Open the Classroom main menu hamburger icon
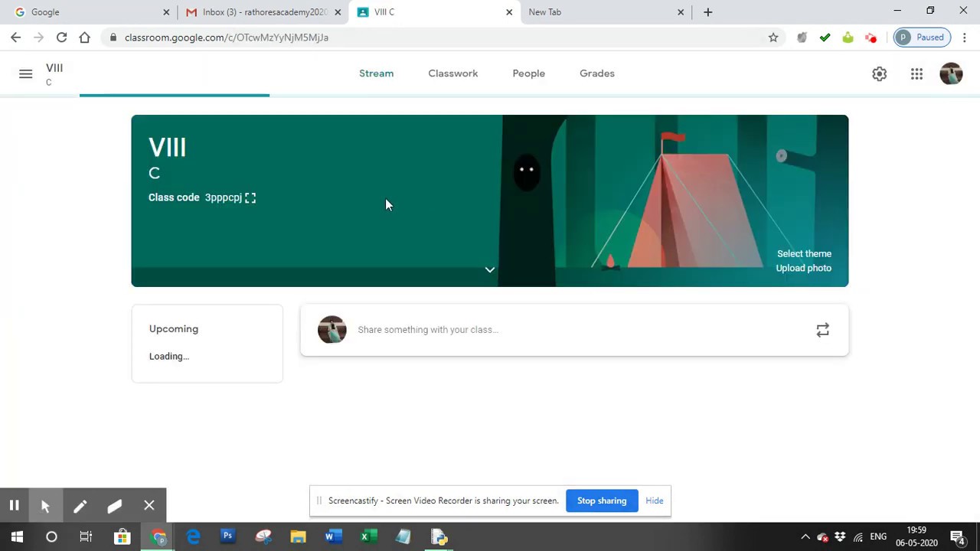Screen dimensions: 980x551 click(25, 73)
